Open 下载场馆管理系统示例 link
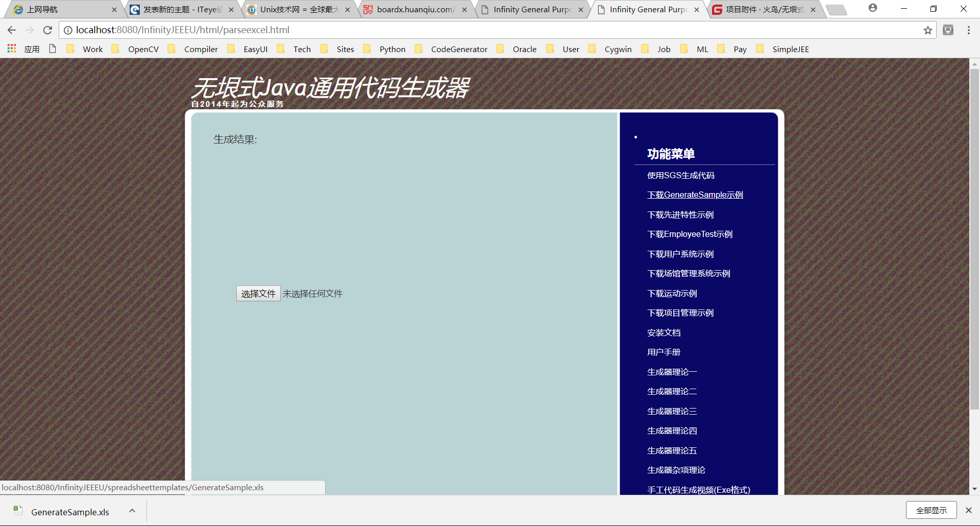 pyautogui.click(x=689, y=273)
